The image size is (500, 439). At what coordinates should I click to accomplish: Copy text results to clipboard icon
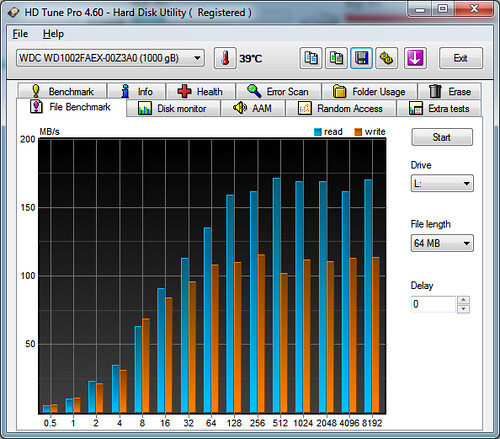click(311, 58)
